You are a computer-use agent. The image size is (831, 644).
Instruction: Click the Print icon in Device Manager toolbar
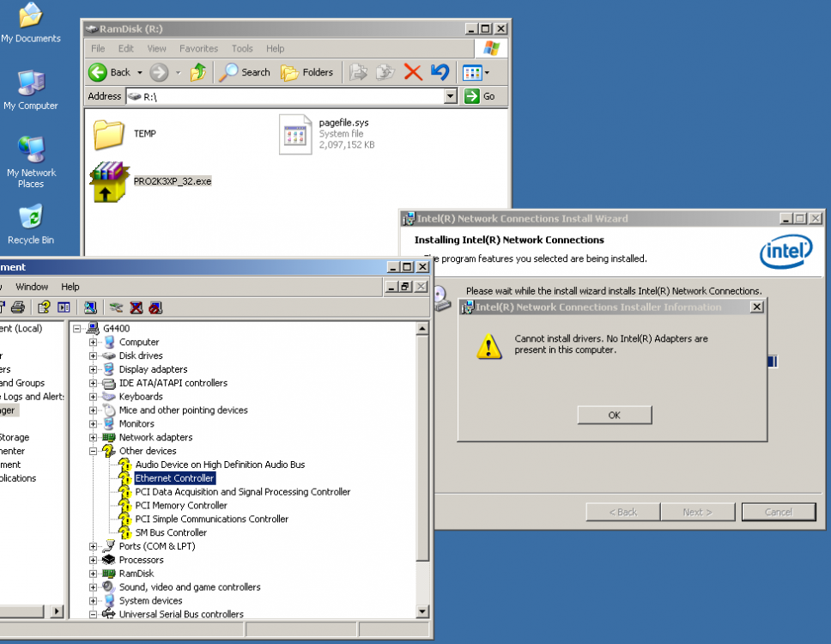(x=17, y=307)
